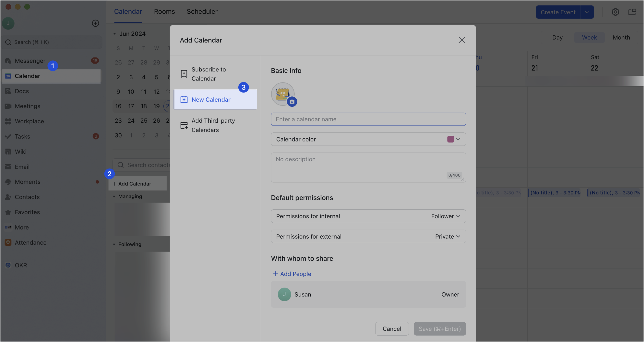Select the Attendance app icon
Viewport: 644px width, 342px height.
(x=8, y=242)
